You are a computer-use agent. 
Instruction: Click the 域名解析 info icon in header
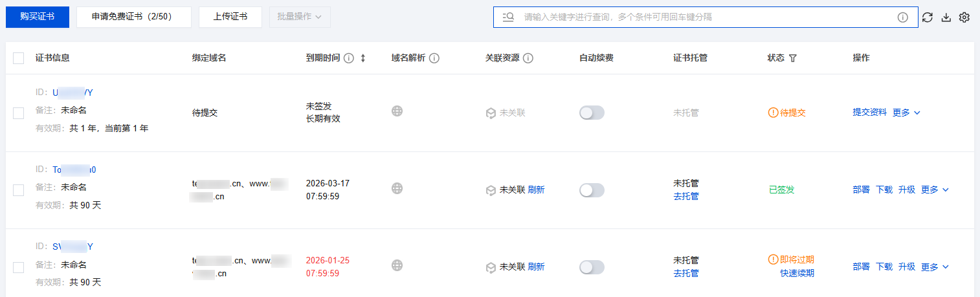click(x=434, y=58)
